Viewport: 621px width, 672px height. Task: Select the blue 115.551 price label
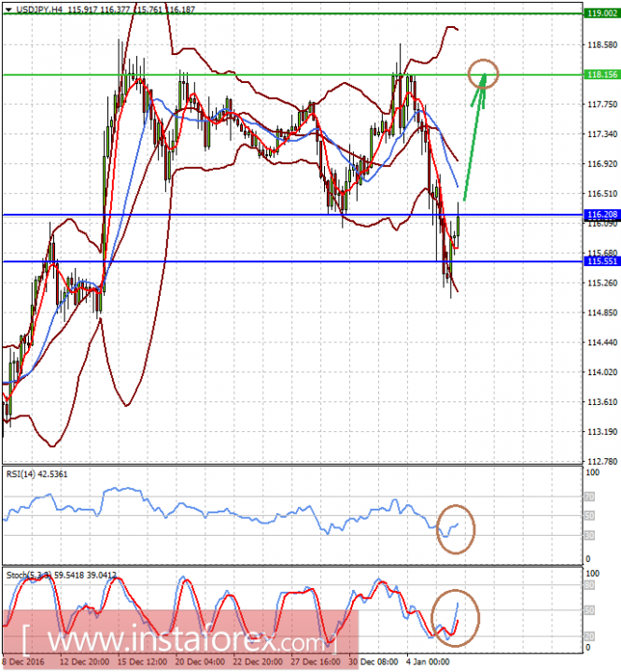600,262
